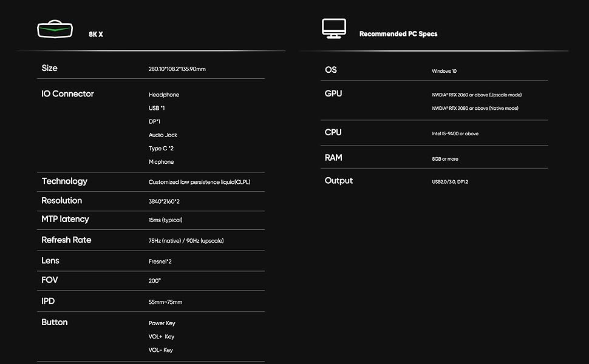
Task: Select the Type C *2 entry
Action: (x=161, y=149)
